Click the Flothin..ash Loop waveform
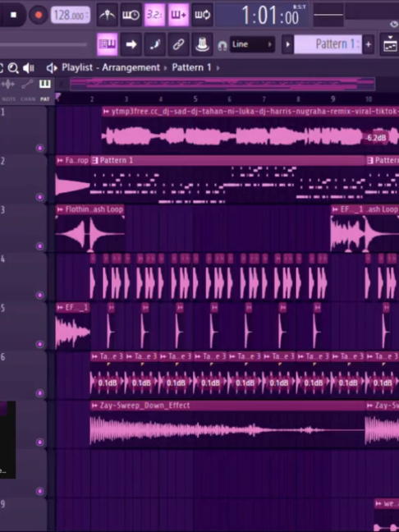This screenshot has width=399, height=532. click(x=90, y=233)
